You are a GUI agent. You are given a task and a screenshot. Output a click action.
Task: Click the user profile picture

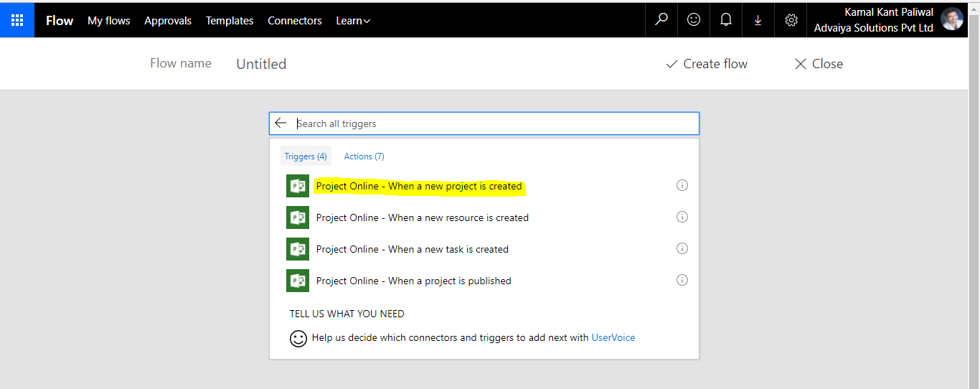pyautogui.click(x=952, y=19)
